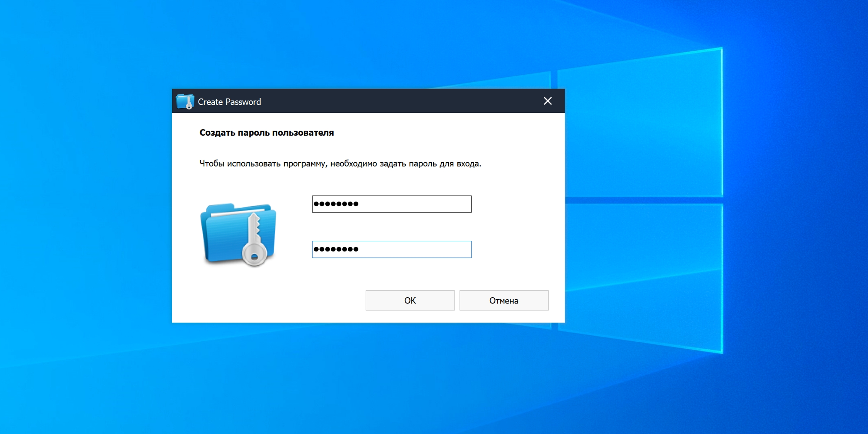Click the instruction text starting with 'Чтобы использовать программу'
The height and width of the screenshot is (434, 868).
(340, 164)
